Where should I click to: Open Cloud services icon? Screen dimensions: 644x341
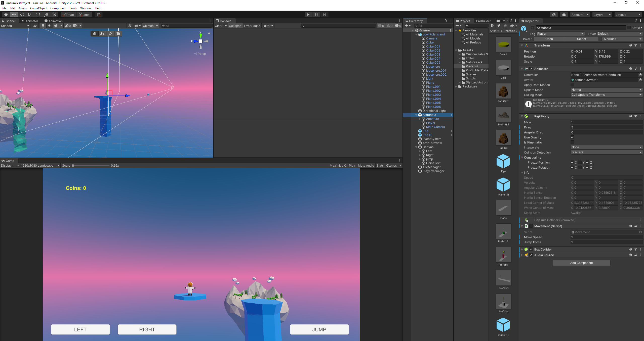tap(564, 15)
